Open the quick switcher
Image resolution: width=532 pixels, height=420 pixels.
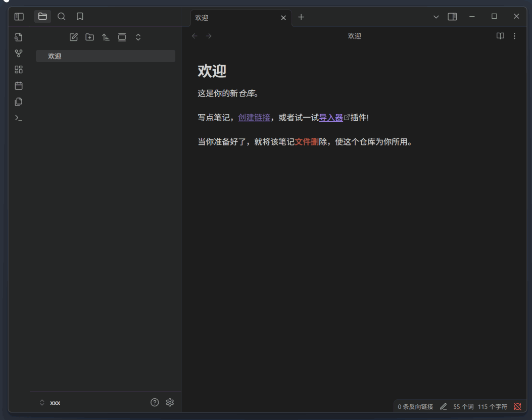click(19, 37)
